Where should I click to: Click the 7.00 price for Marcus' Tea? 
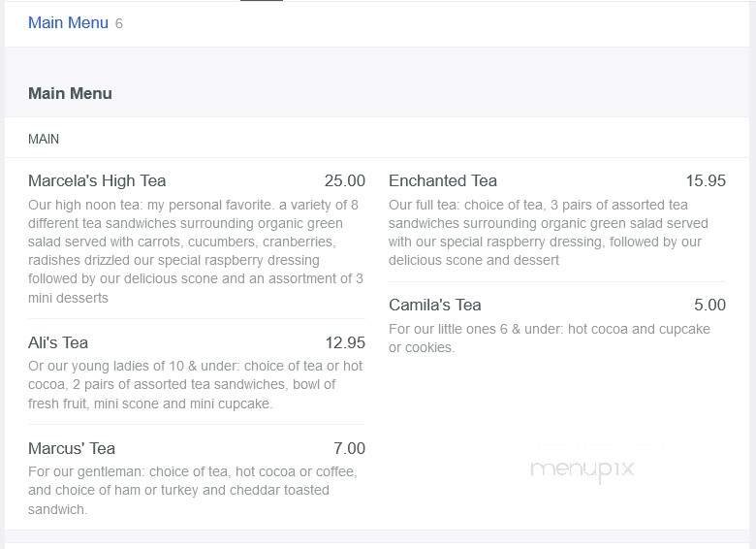pyautogui.click(x=349, y=448)
